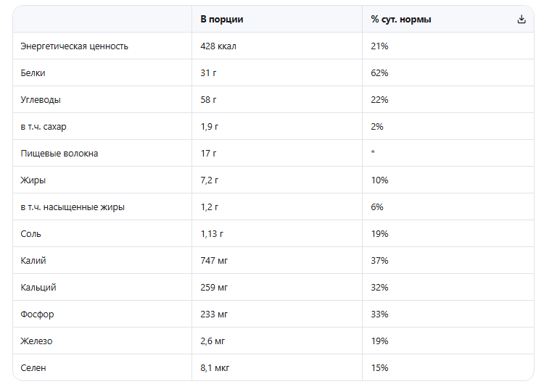544x392 pixels.
Task: Select the "Белки" row label
Action: click(33, 73)
